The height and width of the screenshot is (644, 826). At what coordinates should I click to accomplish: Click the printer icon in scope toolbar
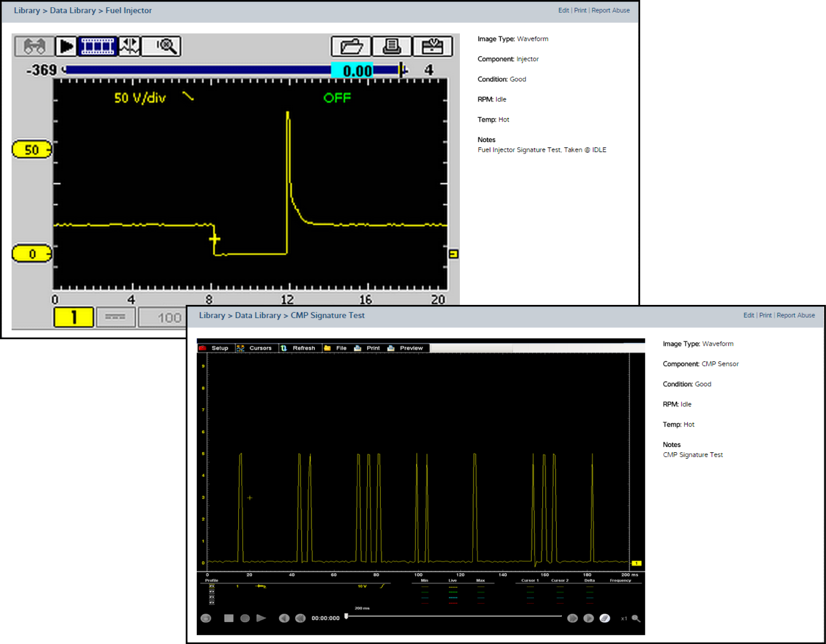(x=392, y=46)
